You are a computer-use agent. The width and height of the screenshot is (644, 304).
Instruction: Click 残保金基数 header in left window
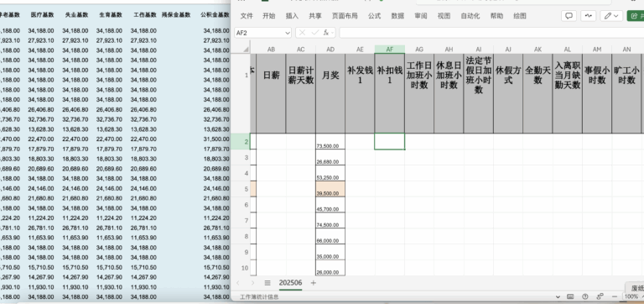pyautogui.click(x=176, y=15)
